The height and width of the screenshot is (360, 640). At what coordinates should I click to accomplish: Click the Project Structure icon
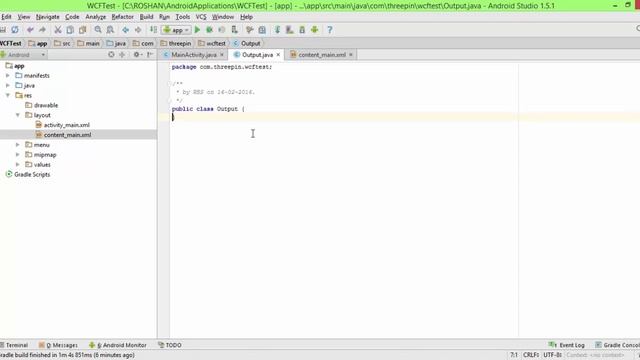click(262, 30)
